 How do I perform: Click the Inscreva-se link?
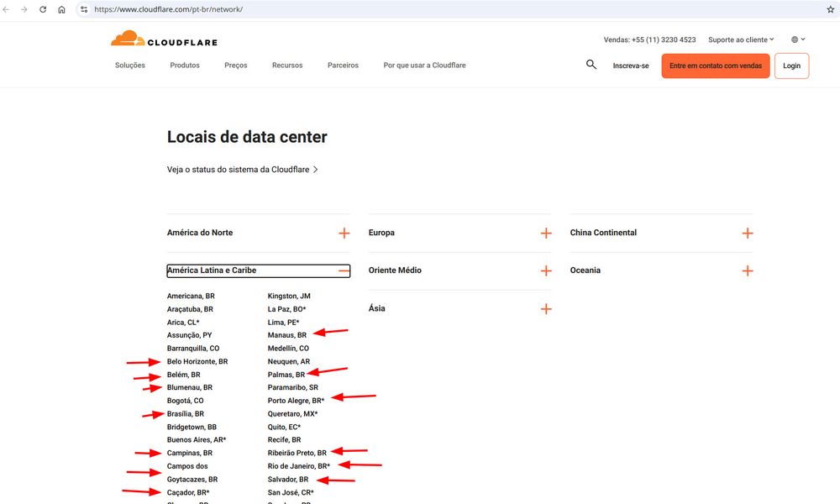631,66
